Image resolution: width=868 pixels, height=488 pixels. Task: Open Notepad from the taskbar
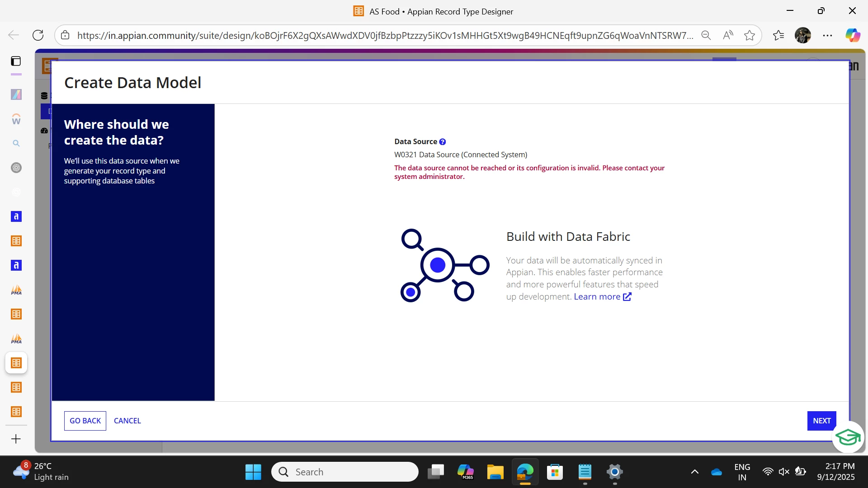[585, 472]
